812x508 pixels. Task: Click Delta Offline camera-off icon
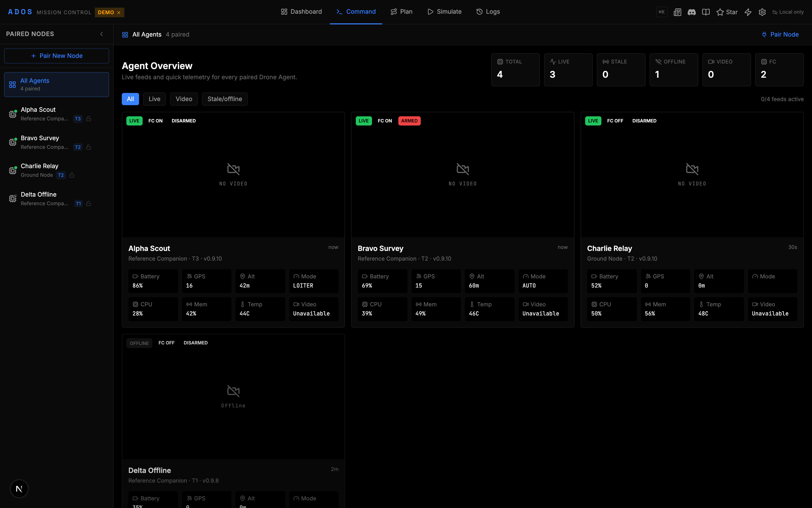click(x=233, y=391)
